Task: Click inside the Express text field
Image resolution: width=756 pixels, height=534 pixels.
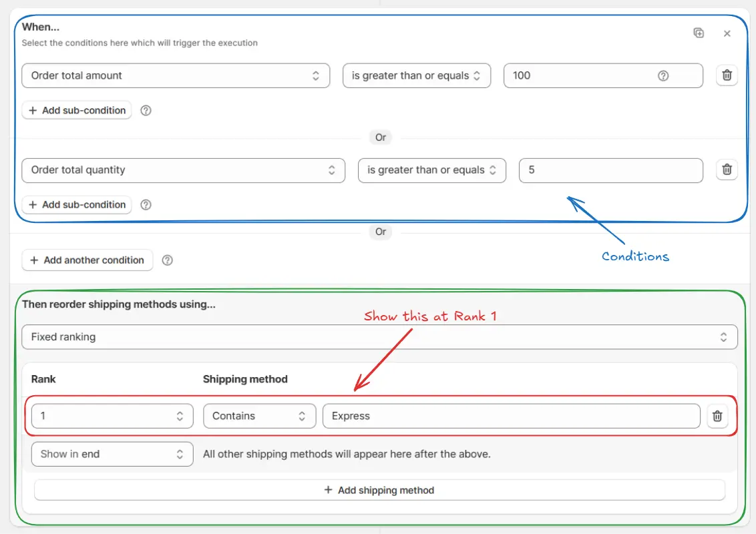Action: tap(511, 416)
